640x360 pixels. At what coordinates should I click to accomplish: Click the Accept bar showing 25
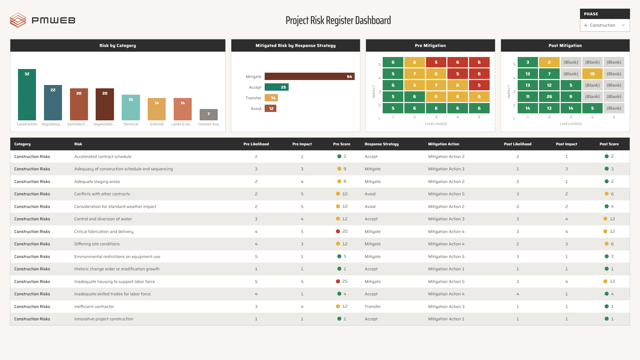(277, 87)
